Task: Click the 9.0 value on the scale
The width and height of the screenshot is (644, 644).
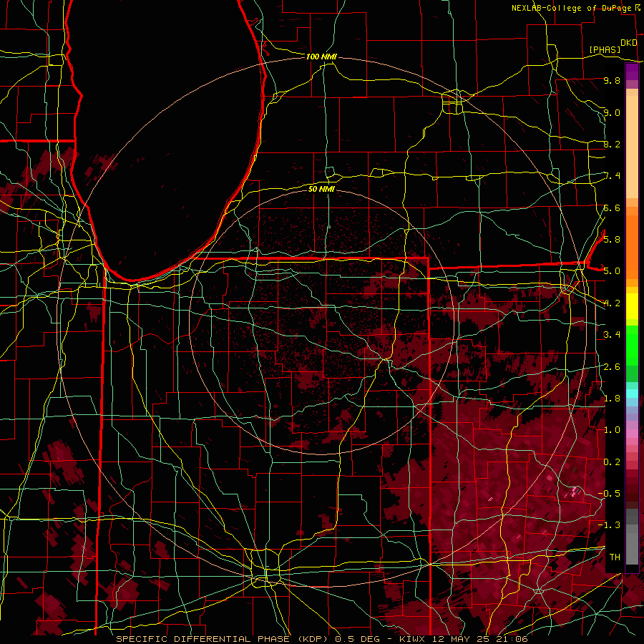Action: pos(612,113)
